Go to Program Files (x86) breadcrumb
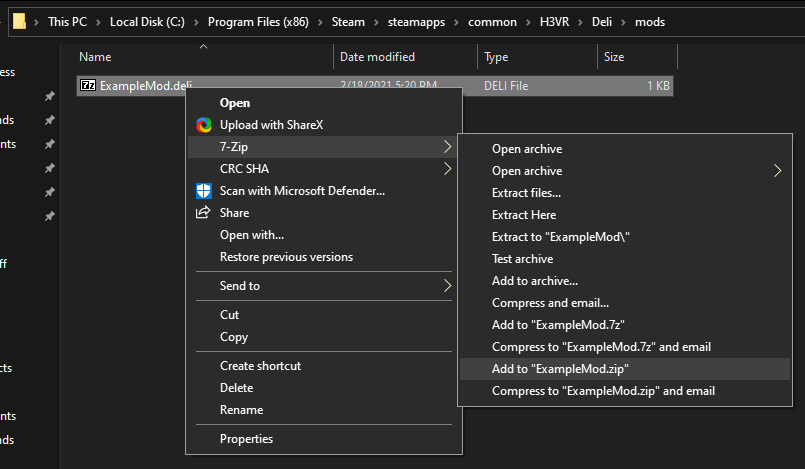Viewport: 805px width, 469px height. (258, 22)
